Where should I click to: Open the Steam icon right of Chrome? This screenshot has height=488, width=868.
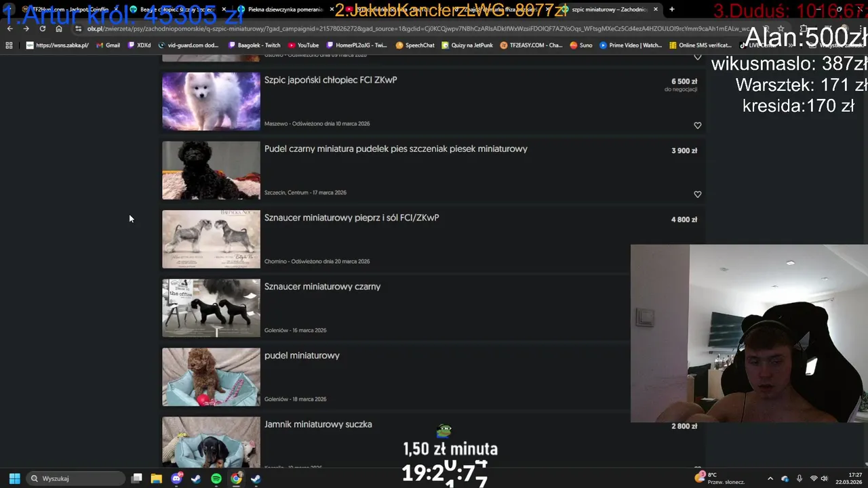pyautogui.click(x=256, y=479)
